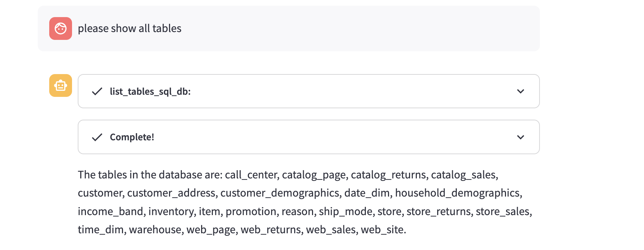Expand the Complete! step chevron arrow
644x250 pixels.
[520, 137]
